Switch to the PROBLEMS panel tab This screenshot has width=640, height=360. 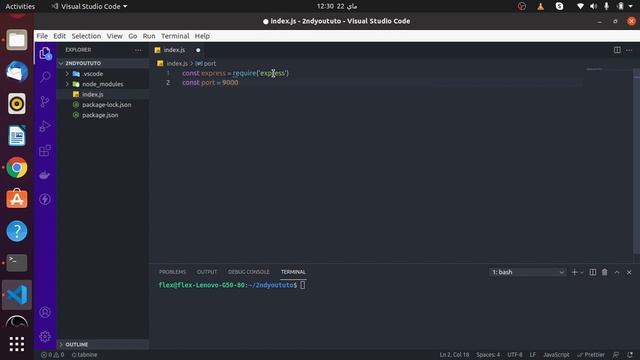[x=172, y=272]
